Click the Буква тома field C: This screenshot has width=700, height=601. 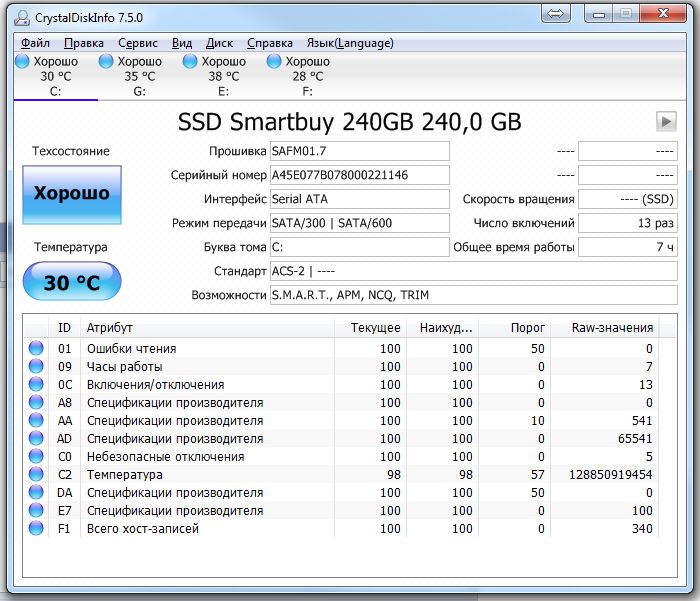[359, 247]
